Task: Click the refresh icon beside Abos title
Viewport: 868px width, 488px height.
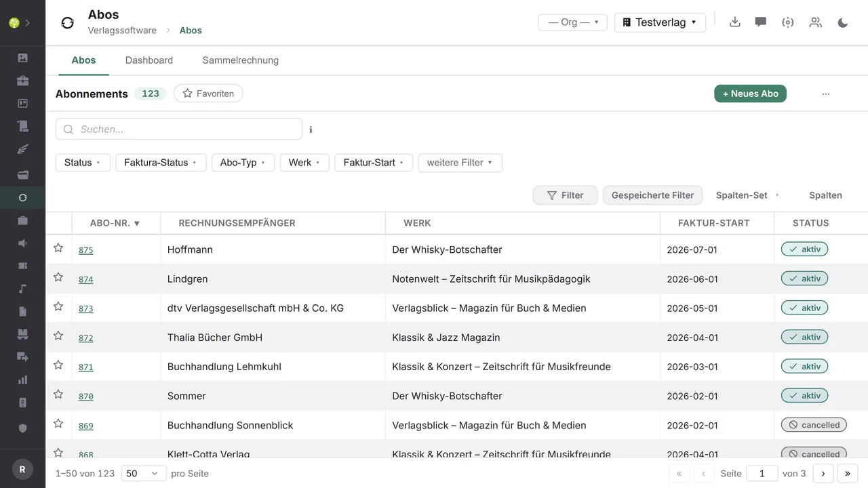Action: coord(67,23)
